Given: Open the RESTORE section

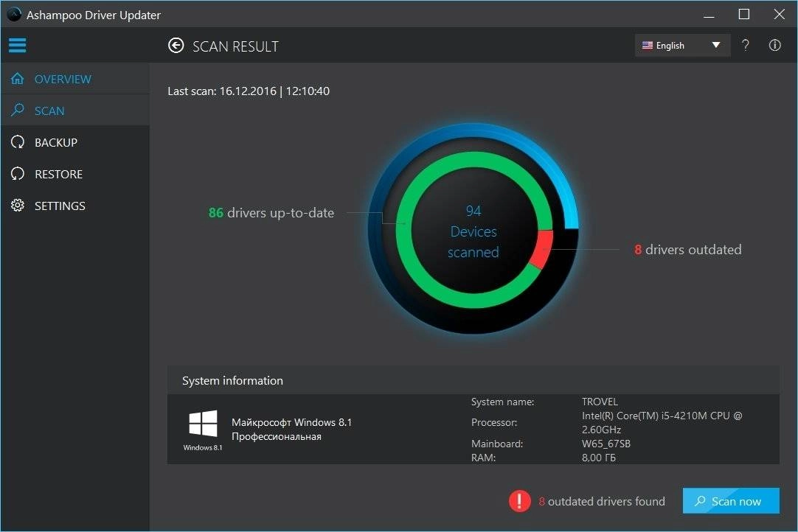Looking at the screenshot, I should point(75,174).
